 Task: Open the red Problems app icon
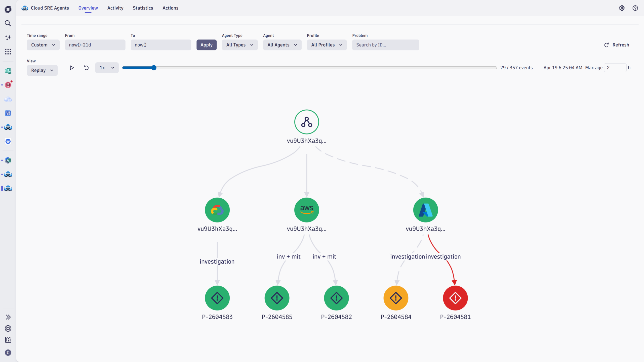click(8, 85)
